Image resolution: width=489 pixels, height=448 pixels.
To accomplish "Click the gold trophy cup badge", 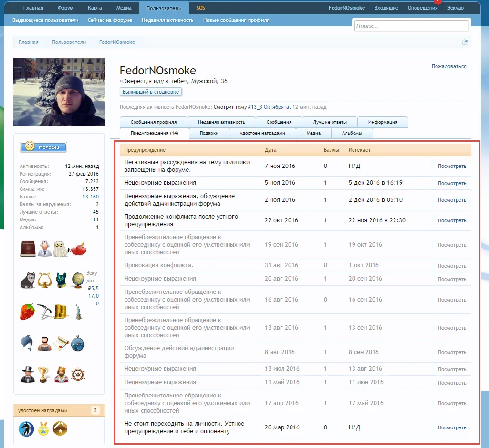I will coord(44,375).
